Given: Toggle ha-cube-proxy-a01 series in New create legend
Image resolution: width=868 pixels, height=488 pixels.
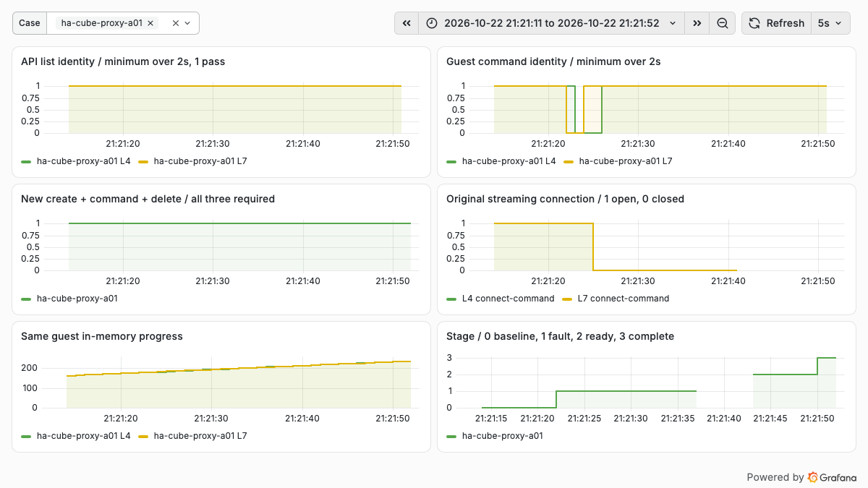Looking at the screenshot, I should pos(77,299).
